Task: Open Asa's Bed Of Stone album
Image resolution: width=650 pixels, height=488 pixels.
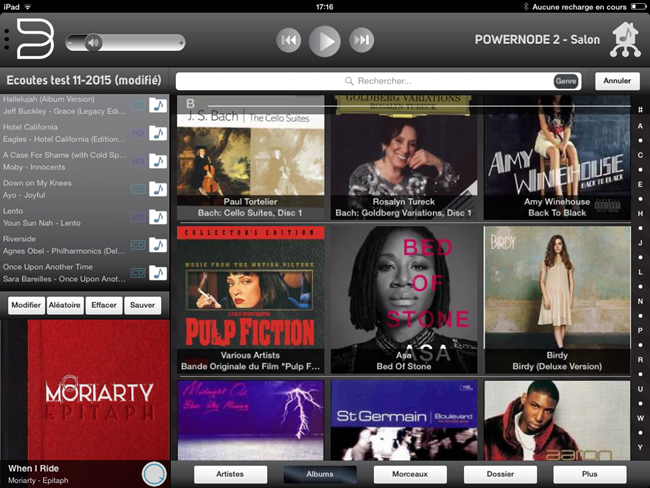Action: [404, 300]
